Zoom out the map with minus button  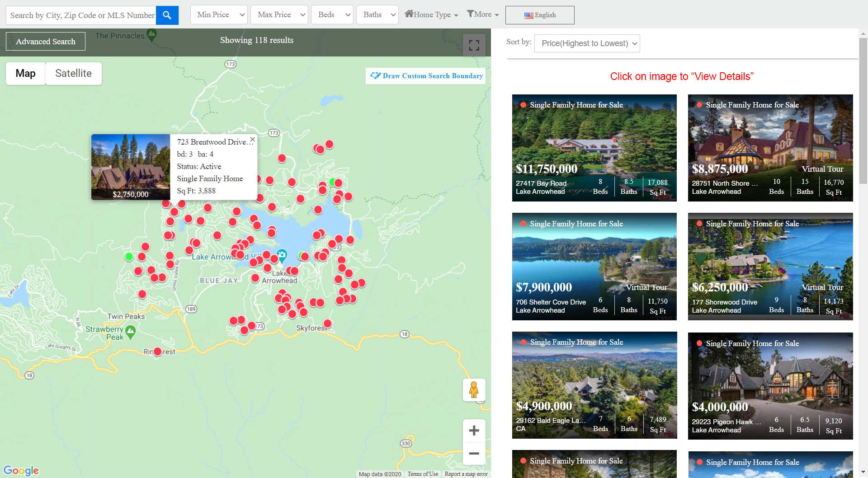tap(474, 453)
